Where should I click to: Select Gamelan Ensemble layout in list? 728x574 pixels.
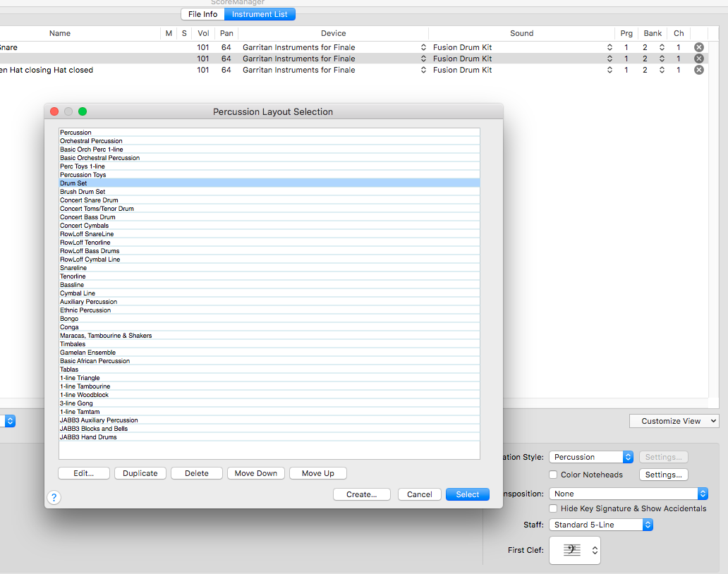(x=88, y=353)
